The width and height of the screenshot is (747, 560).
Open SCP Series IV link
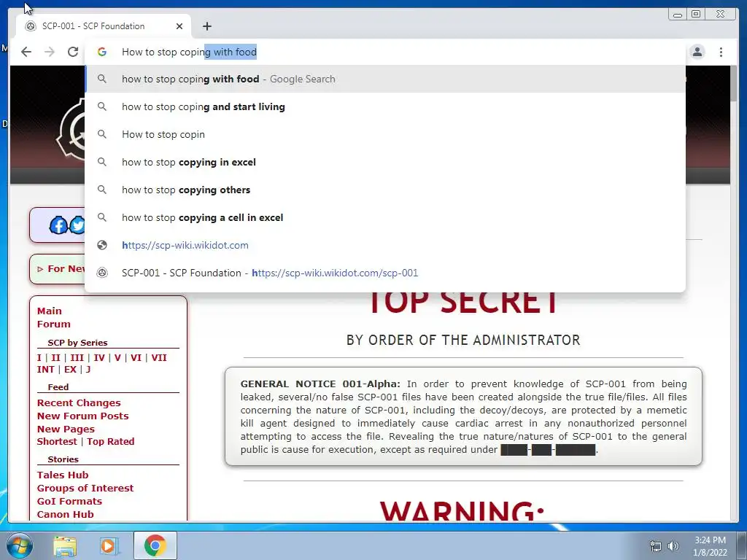[x=99, y=357]
